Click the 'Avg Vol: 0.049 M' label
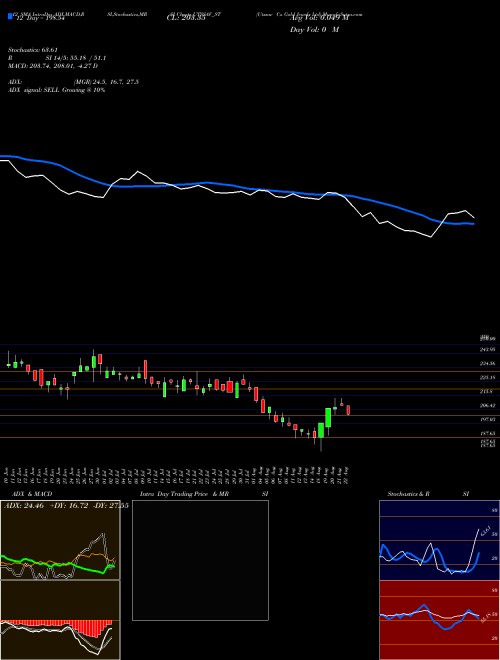Viewport: 500px width, 660px height. tap(319, 19)
